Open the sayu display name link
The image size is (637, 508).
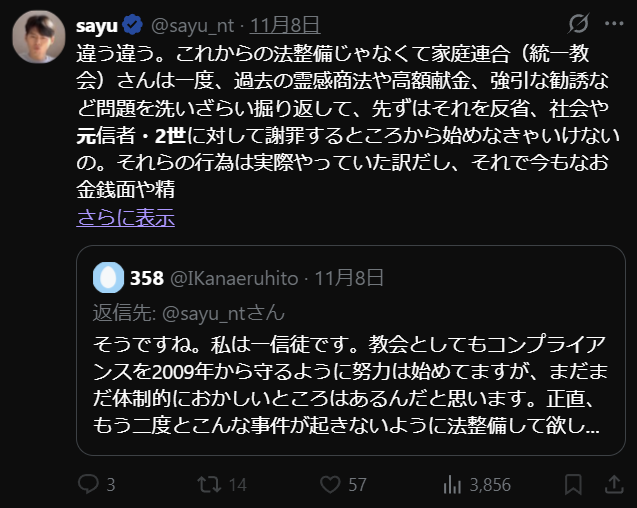[96, 24]
